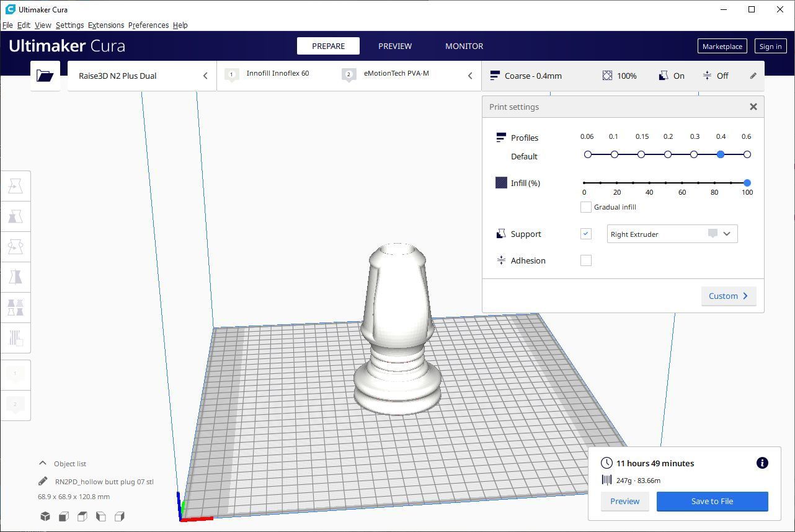
Task: Select the Move tool in left toolbar
Action: tap(16, 186)
